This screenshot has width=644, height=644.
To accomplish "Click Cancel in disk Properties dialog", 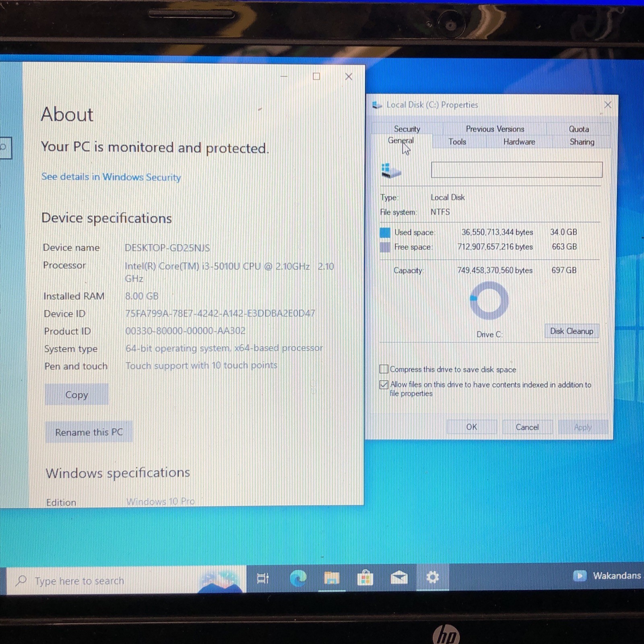I will [x=527, y=427].
